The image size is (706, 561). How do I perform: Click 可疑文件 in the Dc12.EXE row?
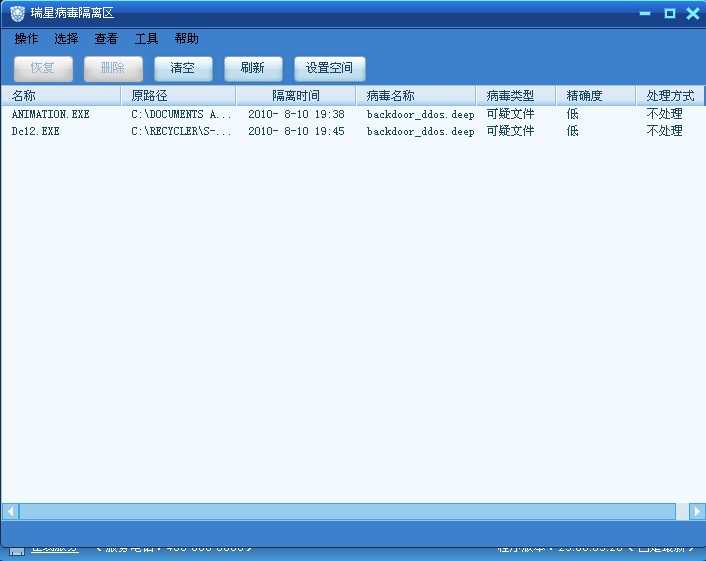pyautogui.click(x=510, y=131)
